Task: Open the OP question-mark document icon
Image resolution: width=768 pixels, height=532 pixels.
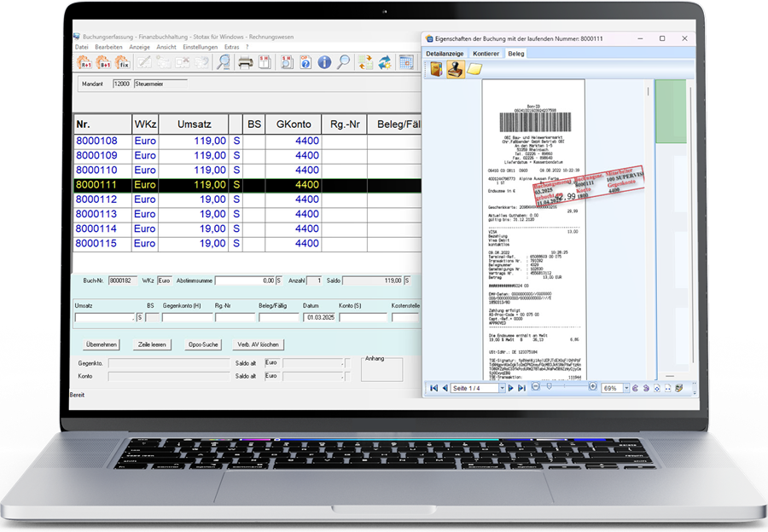Action: [x=305, y=62]
